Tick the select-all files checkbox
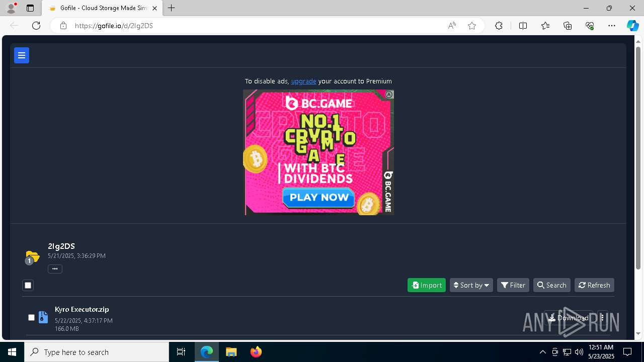 28,286
